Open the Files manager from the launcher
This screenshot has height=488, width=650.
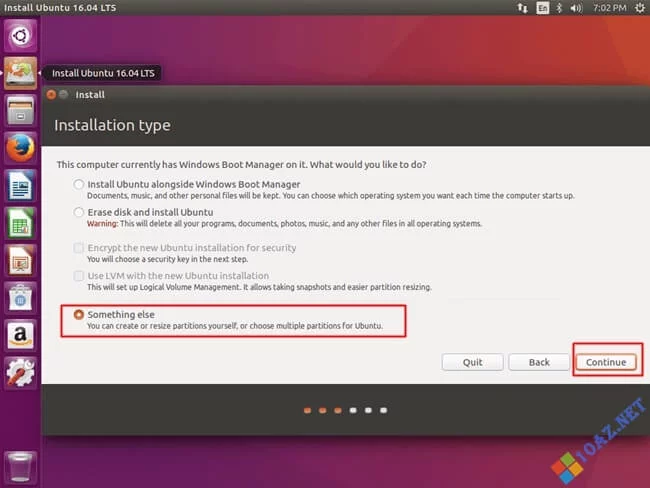tap(20, 110)
